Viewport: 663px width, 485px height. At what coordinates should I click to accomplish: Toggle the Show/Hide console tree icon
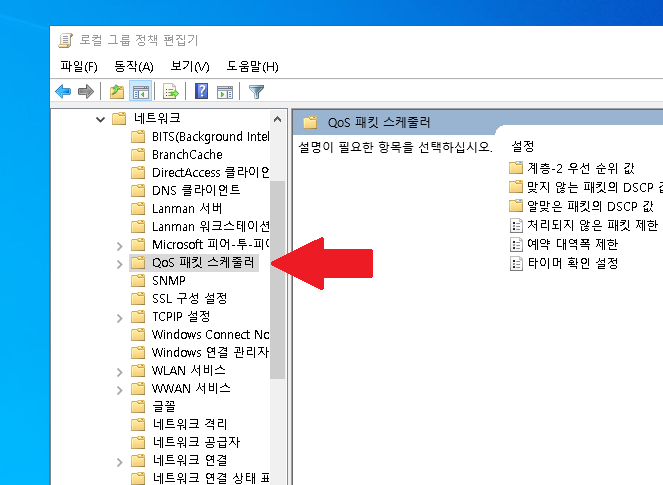tap(140, 91)
